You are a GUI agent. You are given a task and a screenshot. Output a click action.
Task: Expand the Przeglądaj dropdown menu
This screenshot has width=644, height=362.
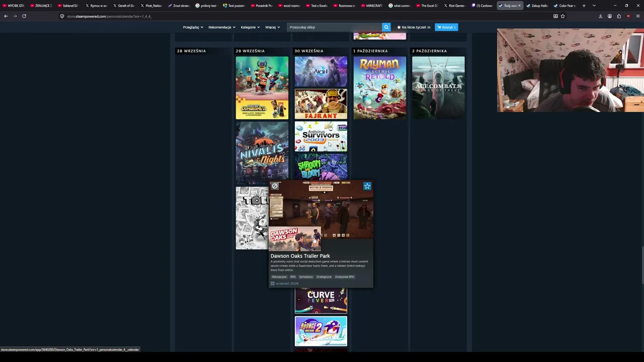[193, 27]
